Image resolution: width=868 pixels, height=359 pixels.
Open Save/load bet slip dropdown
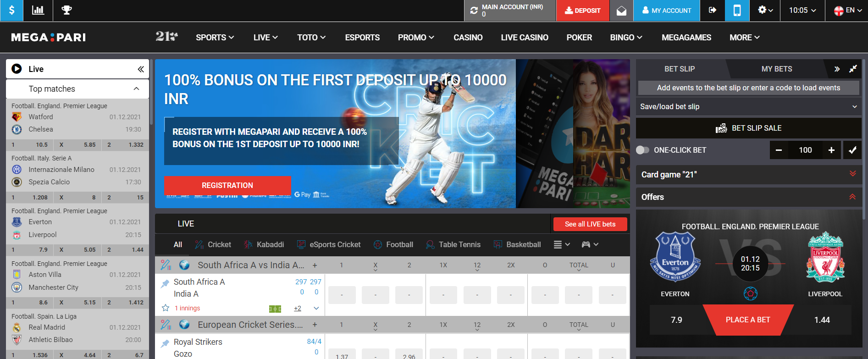coord(748,106)
